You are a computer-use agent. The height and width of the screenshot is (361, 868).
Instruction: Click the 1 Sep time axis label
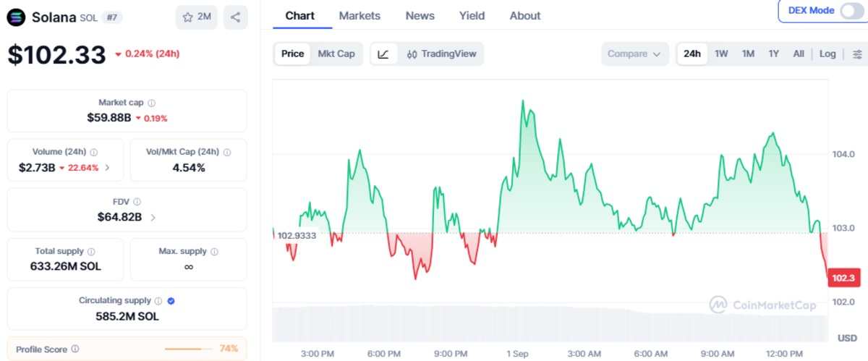(518, 354)
